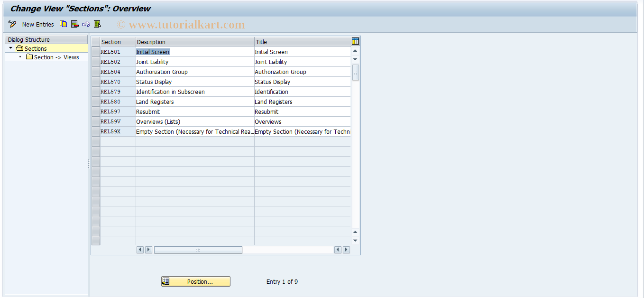Select row marker for REL579
Screen dimensions: 644x298
point(96,92)
